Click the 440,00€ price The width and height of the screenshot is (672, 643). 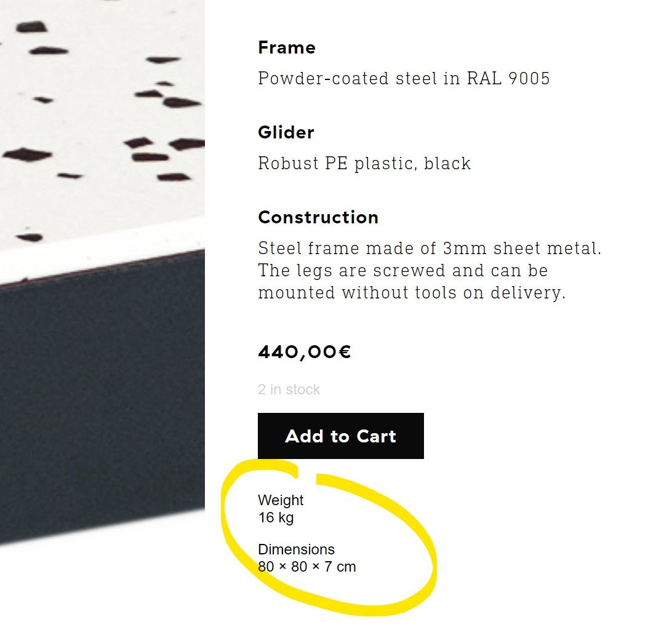[x=305, y=352]
